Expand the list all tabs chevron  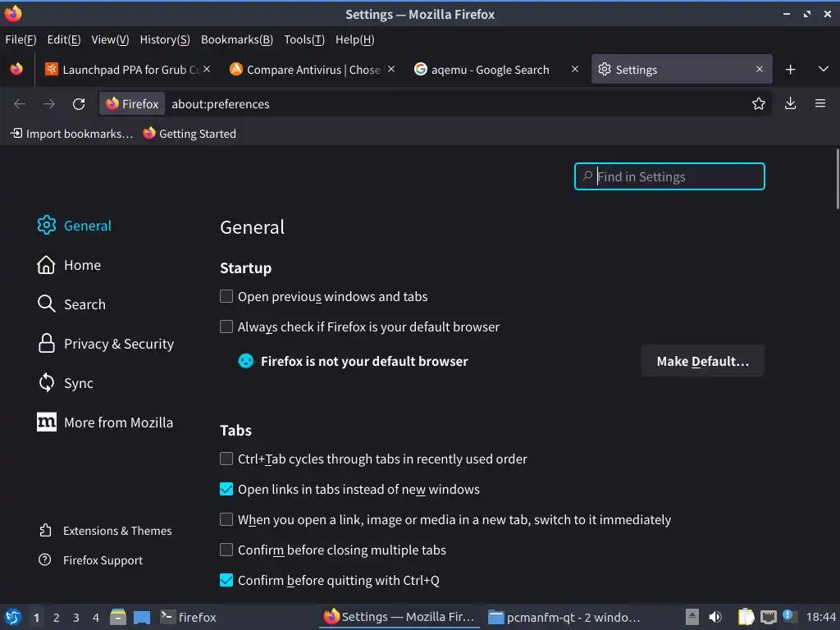pos(824,69)
